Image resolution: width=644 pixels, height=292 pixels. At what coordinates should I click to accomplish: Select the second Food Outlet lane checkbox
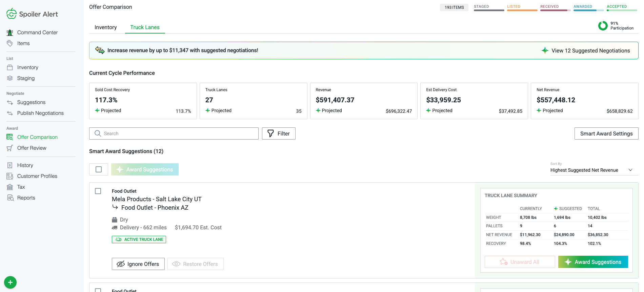[98, 290]
